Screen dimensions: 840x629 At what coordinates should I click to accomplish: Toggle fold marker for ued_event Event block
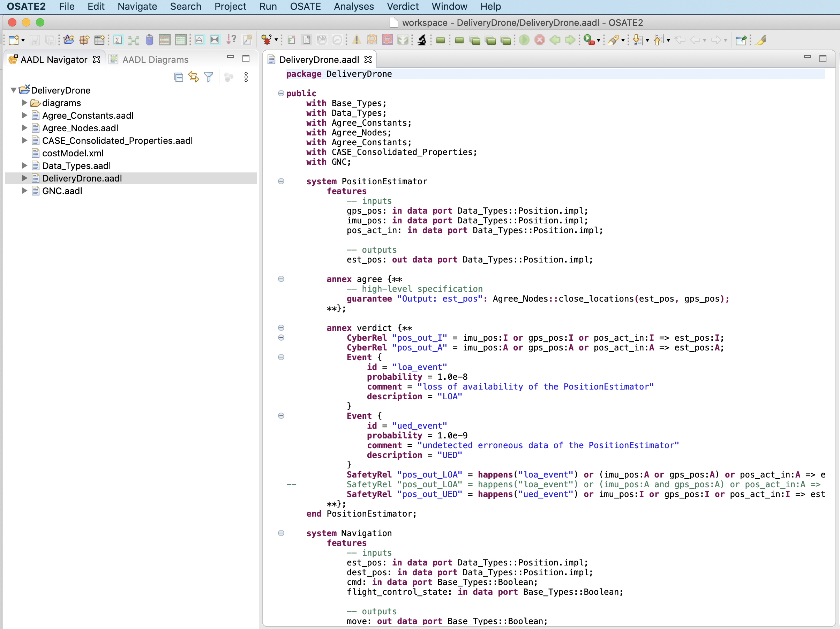coord(281,415)
